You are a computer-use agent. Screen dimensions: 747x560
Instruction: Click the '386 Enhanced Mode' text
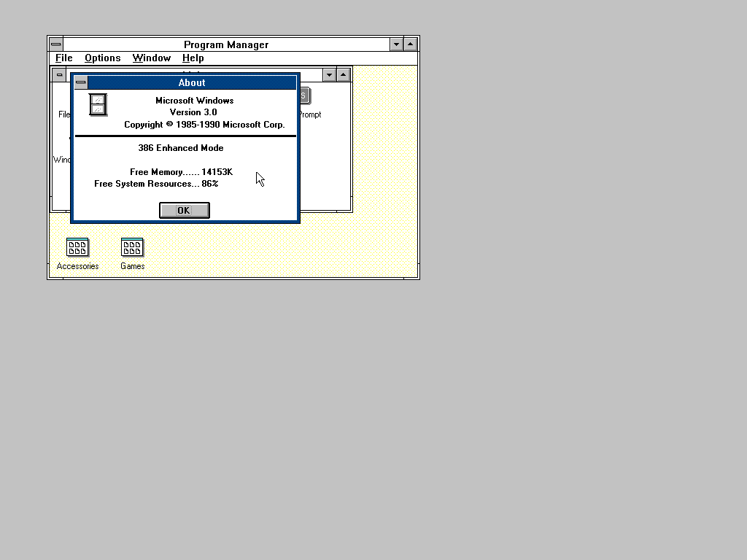pos(181,148)
